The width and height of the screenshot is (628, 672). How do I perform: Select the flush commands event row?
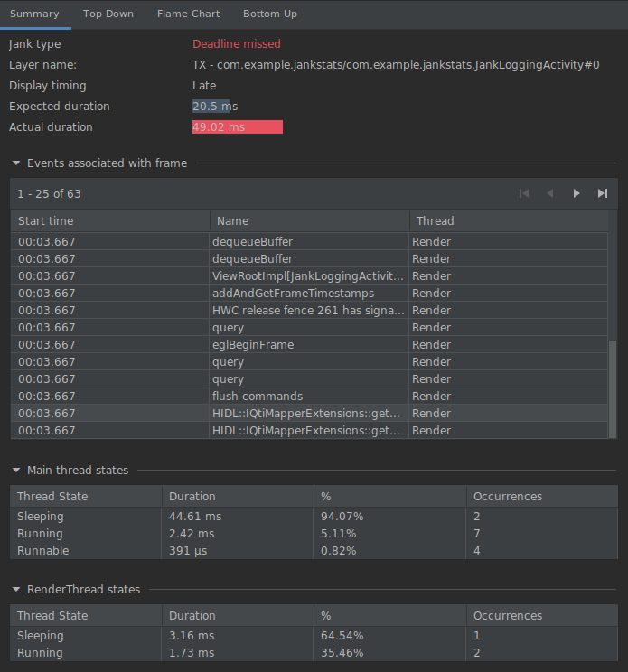pyautogui.click(x=307, y=397)
